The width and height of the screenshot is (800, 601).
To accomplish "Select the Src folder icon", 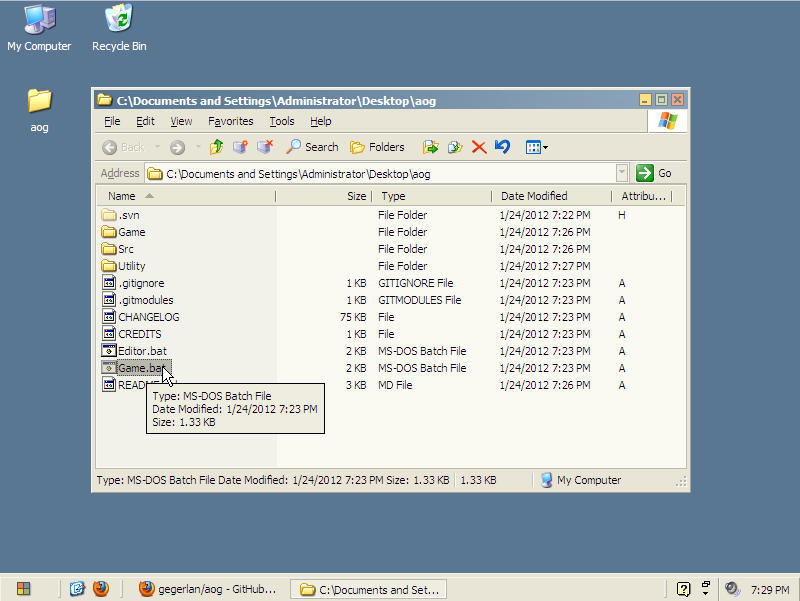I will [109, 249].
